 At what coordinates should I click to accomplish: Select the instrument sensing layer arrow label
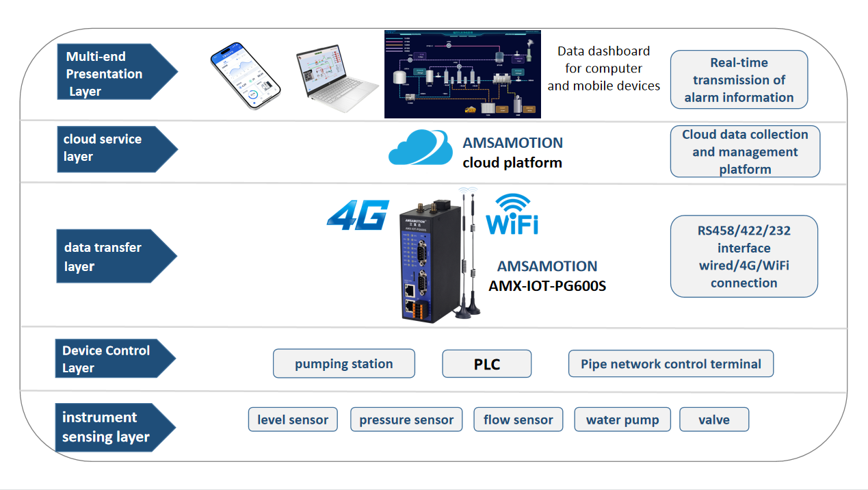116,427
